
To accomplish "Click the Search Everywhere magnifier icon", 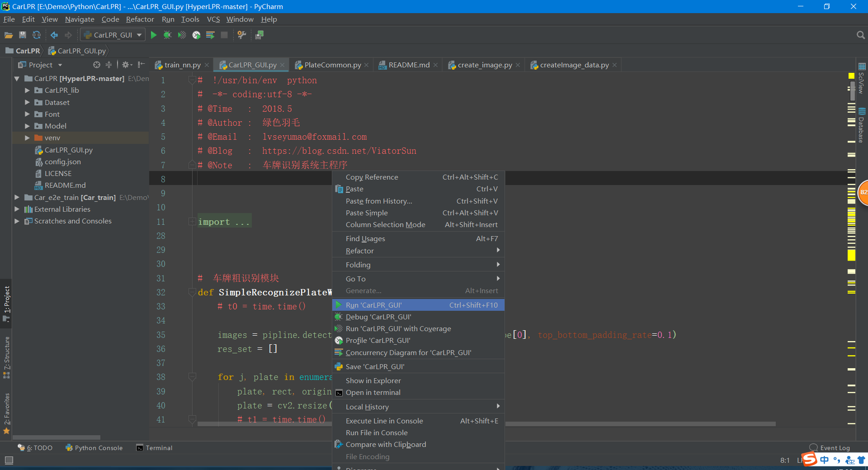I will (860, 35).
